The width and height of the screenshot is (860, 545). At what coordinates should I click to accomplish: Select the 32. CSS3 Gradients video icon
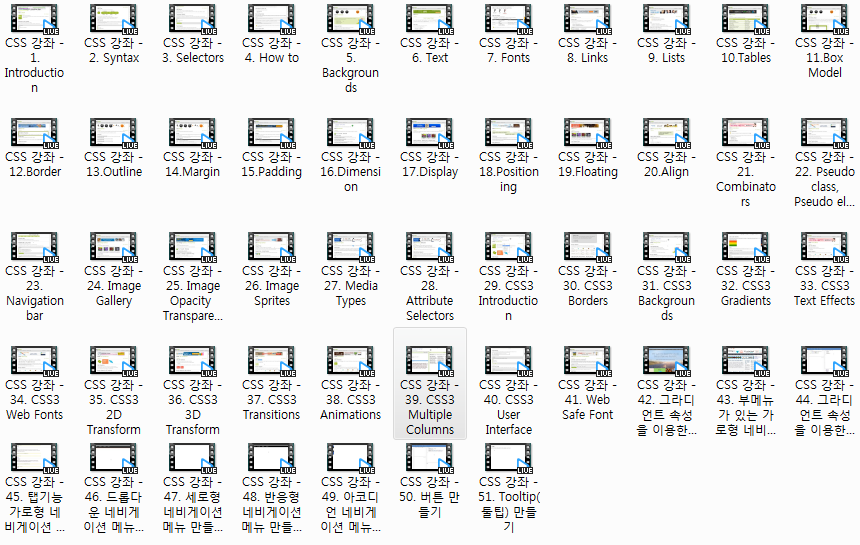coord(745,247)
